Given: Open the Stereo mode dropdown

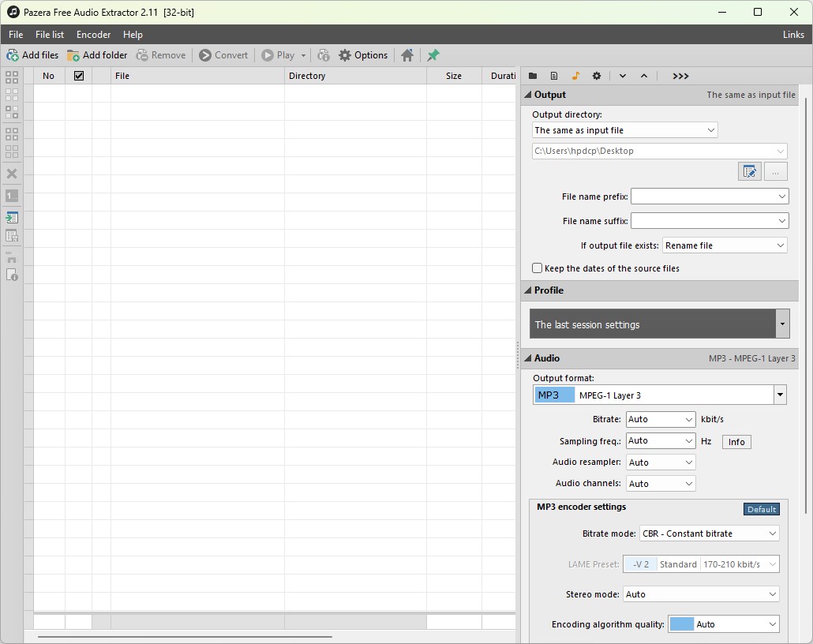Looking at the screenshot, I should pyautogui.click(x=701, y=594).
